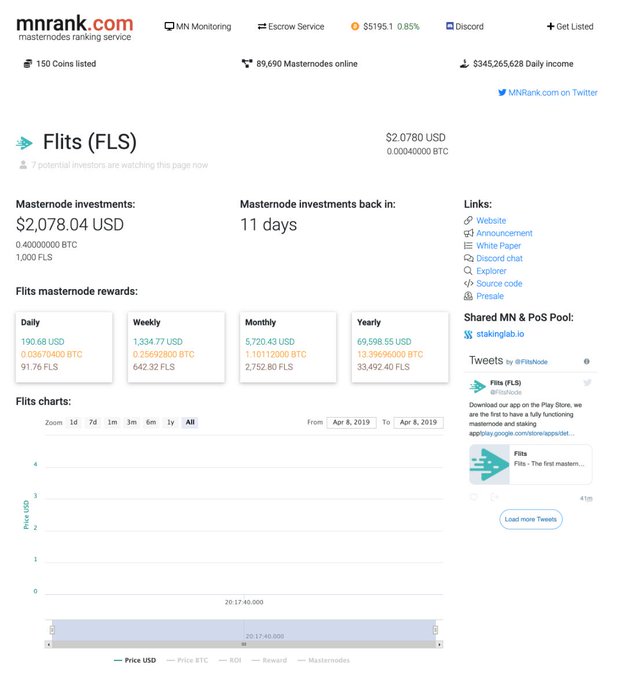Click the Flits logo beside the coin title
This screenshot has width=624, height=680.
[x=24, y=143]
